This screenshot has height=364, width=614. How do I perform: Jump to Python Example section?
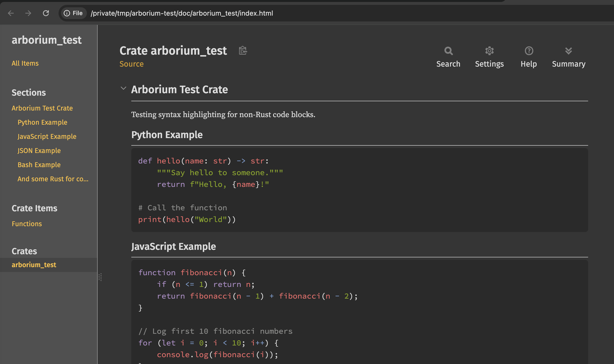click(x=42, y=122)
